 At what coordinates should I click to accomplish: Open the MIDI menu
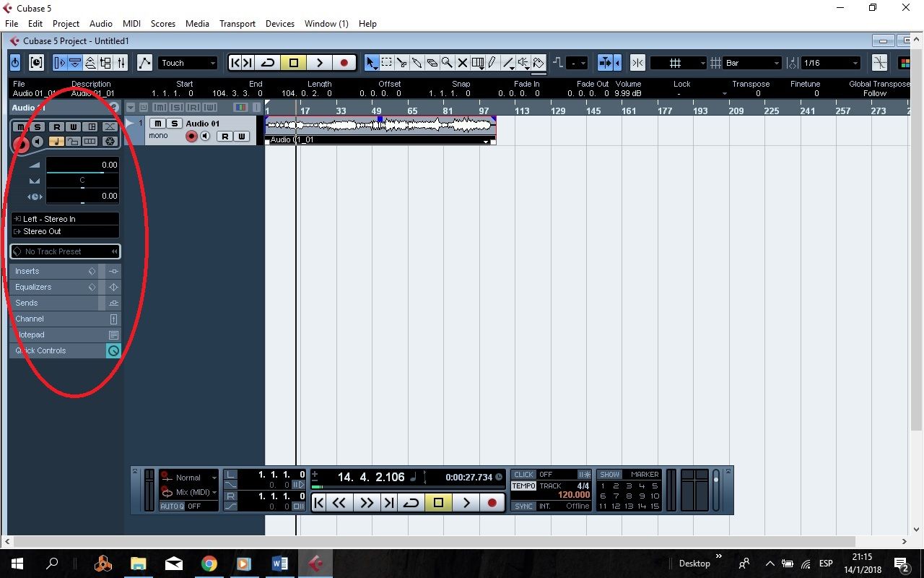(131, 23)
